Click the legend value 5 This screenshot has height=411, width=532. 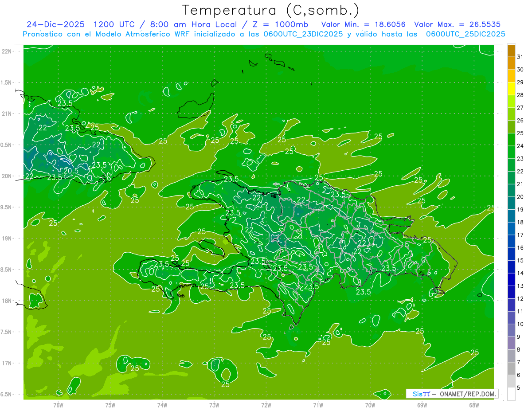[x=519, y=388]
